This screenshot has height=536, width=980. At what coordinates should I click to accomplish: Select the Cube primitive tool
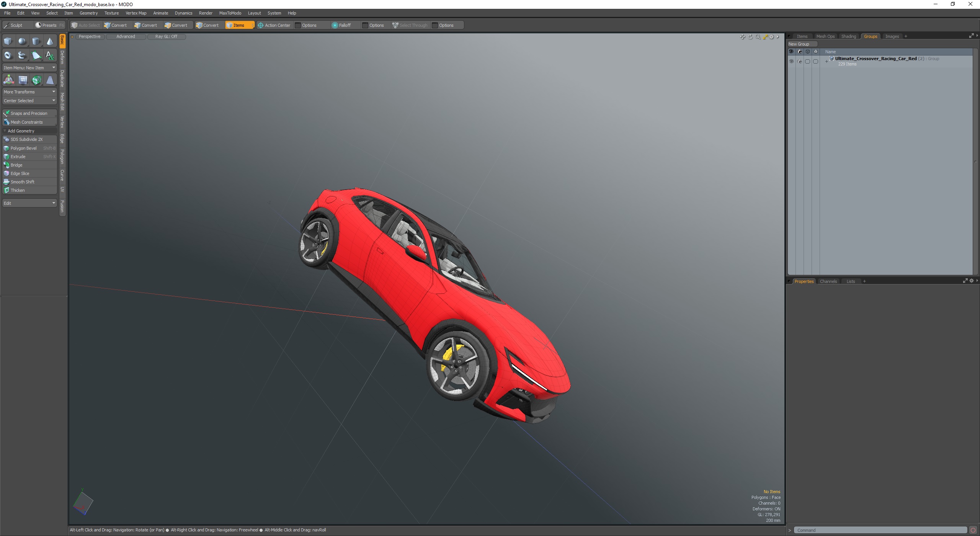pyautogui.click(x=8, y=41)
